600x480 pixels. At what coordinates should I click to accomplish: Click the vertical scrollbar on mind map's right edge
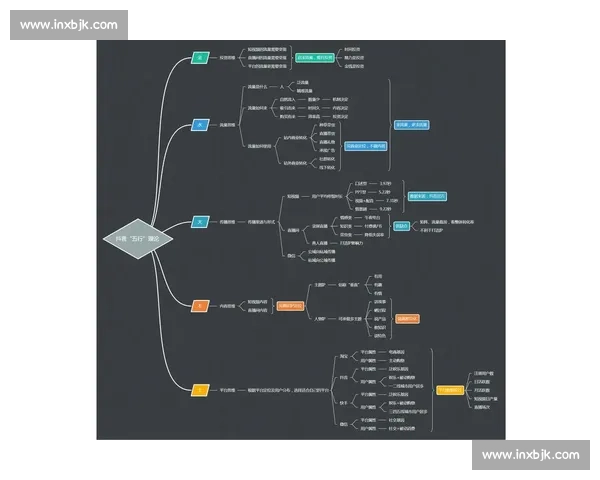tap(509, 240)
